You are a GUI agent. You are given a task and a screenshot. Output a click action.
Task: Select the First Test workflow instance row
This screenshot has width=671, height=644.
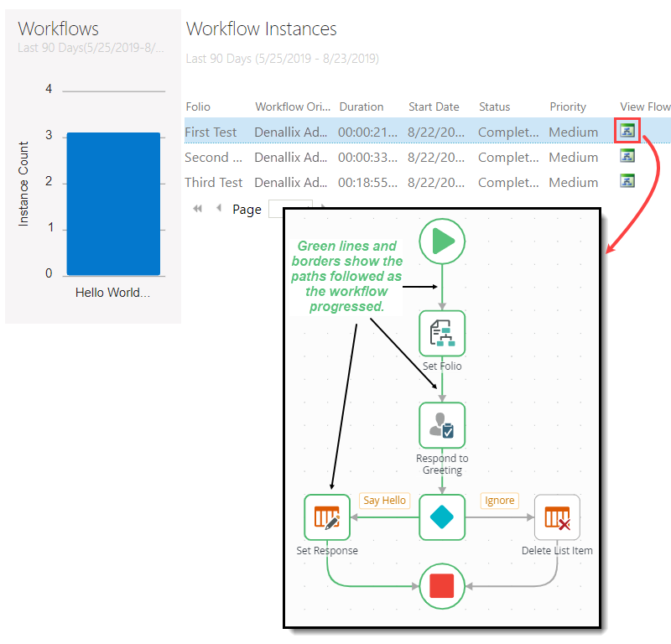pyautogui.click(x=335, y=132)
